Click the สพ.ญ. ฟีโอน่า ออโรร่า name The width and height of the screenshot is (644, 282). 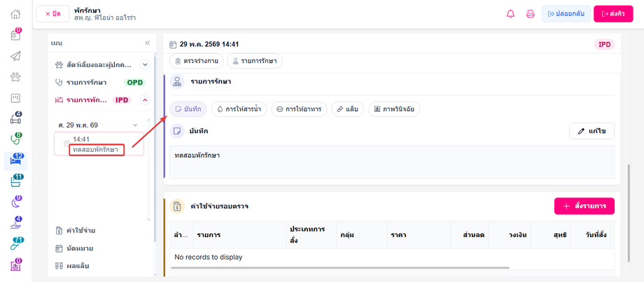coord(105,18)
